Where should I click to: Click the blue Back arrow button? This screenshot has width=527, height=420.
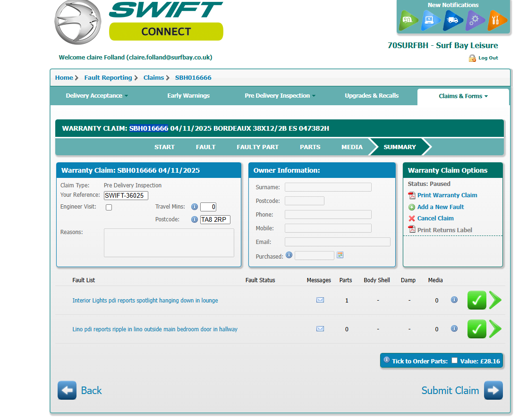[x=67, y=390]
